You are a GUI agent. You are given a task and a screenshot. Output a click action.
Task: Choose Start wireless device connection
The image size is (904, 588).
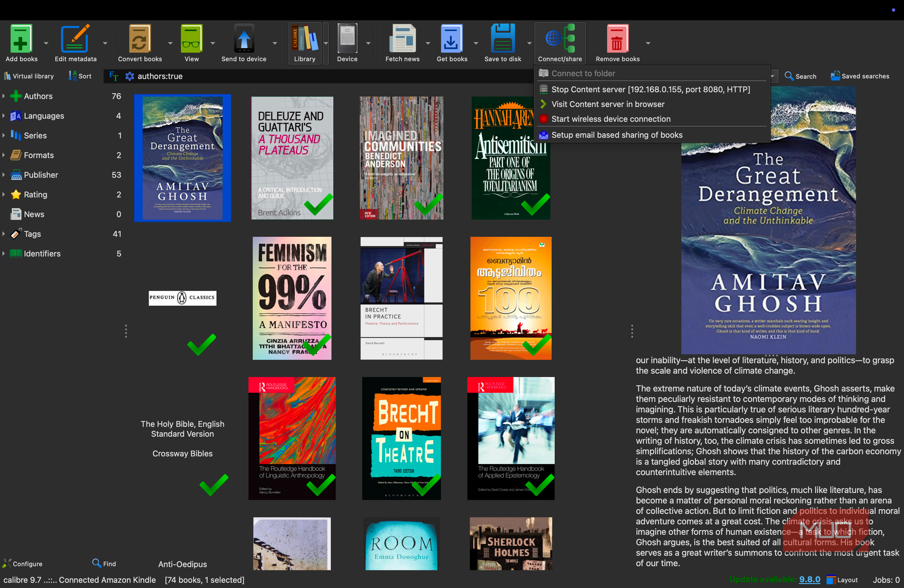coord(652,119)
